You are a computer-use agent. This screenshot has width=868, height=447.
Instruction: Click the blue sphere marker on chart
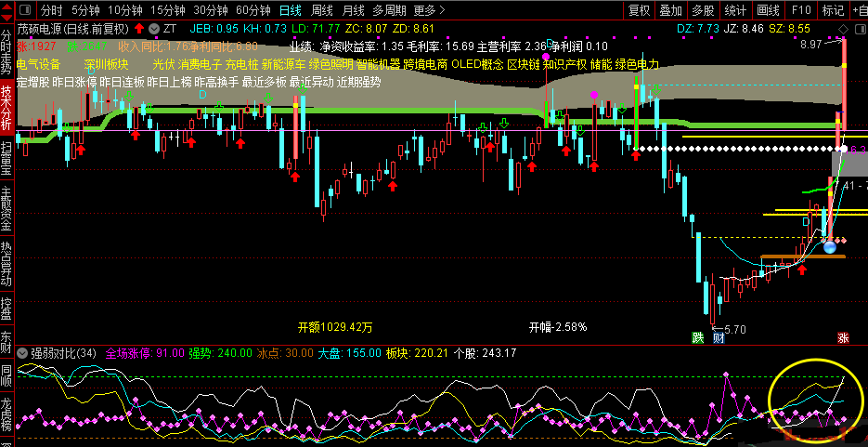829,246
